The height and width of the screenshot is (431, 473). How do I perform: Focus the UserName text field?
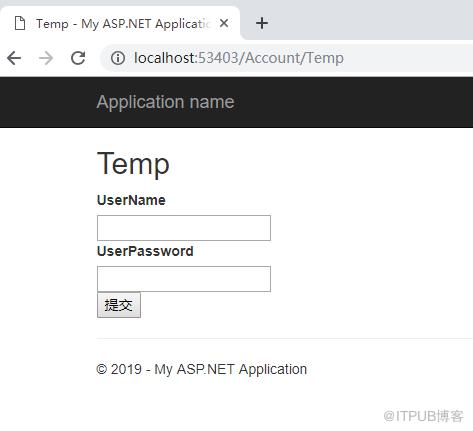[184, 228]
